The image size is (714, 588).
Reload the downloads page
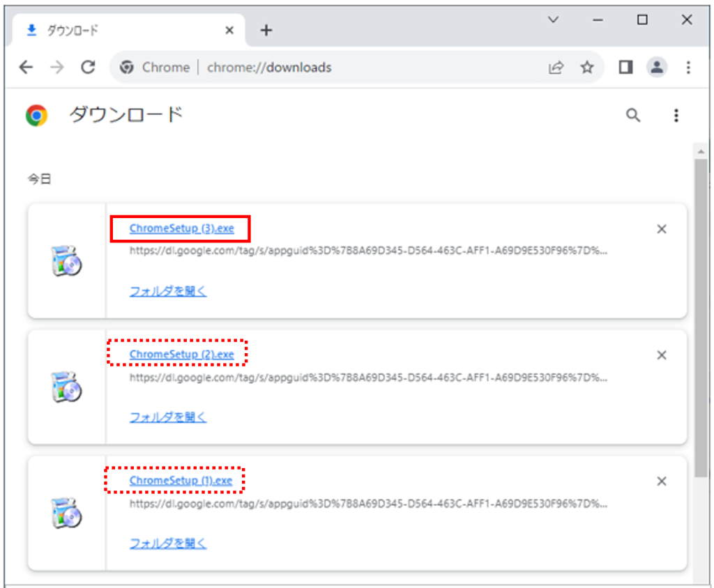coord(88,68)
